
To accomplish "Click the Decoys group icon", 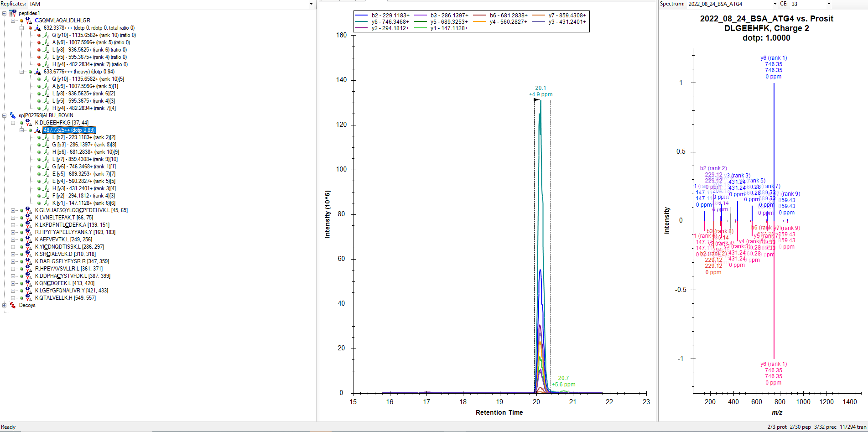I will 13,305.
